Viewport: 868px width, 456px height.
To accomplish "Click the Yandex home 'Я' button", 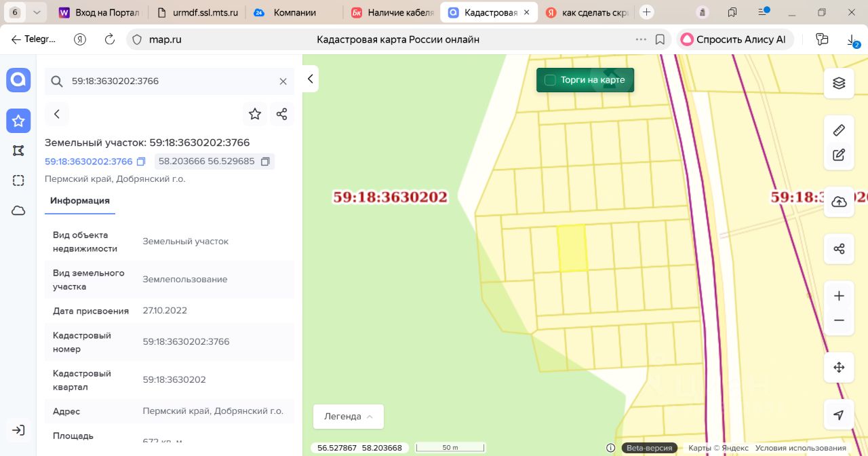I will [x=81, y=39].
